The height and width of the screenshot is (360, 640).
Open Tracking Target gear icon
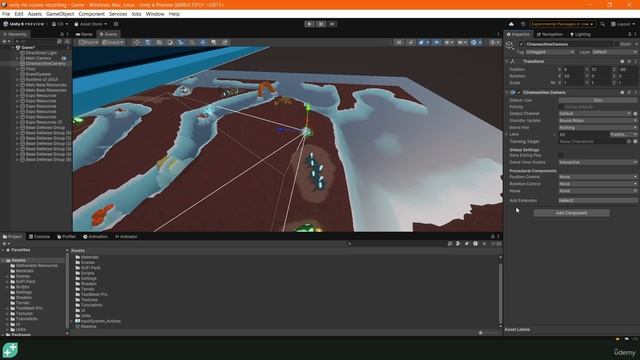click(636, 141)
